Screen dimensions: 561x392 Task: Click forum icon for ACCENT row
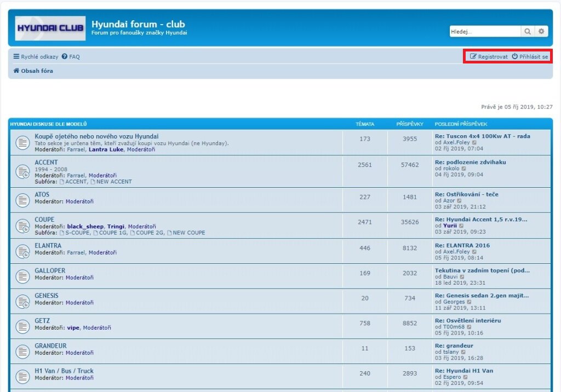[x=22, y=172]
